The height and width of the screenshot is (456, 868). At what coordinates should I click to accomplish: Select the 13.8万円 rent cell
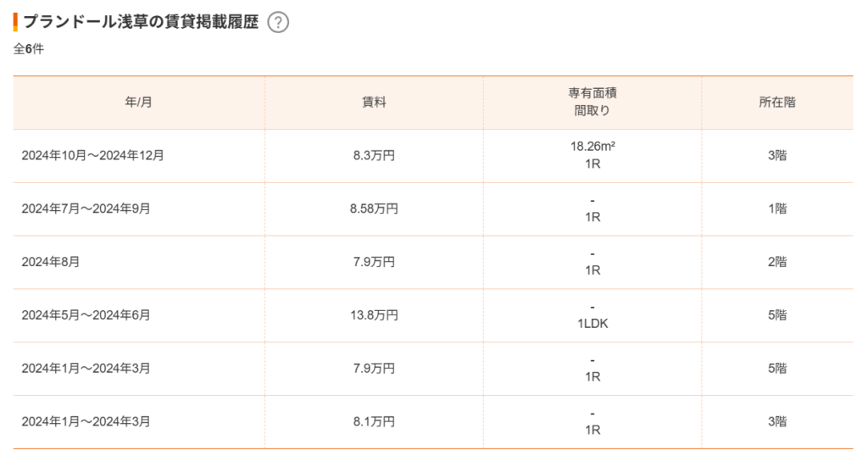point(374,315)
